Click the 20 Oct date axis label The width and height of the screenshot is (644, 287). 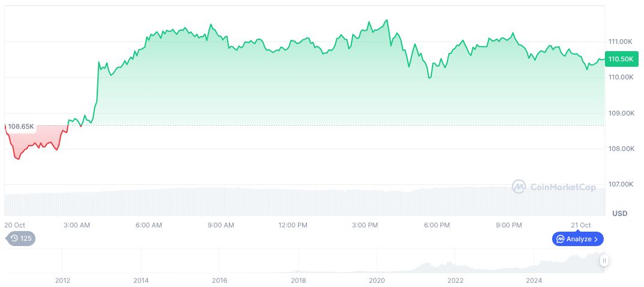[x=14, y=225]
